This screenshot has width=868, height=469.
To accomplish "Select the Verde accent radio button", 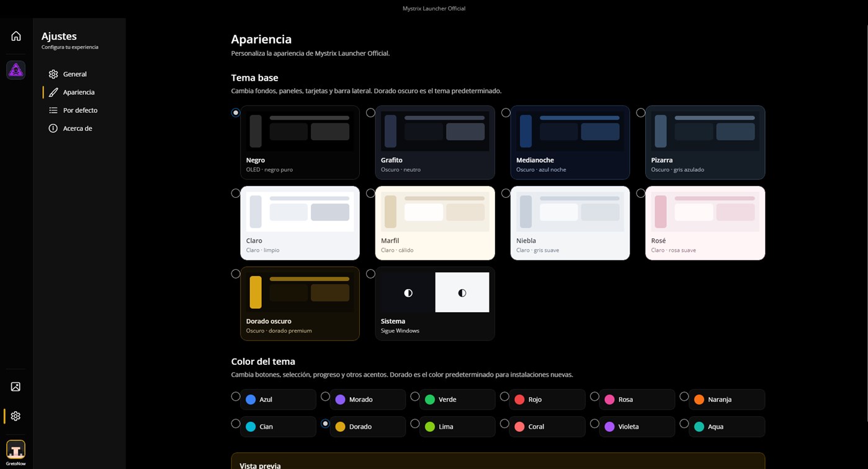I will [x=415, y=396].
